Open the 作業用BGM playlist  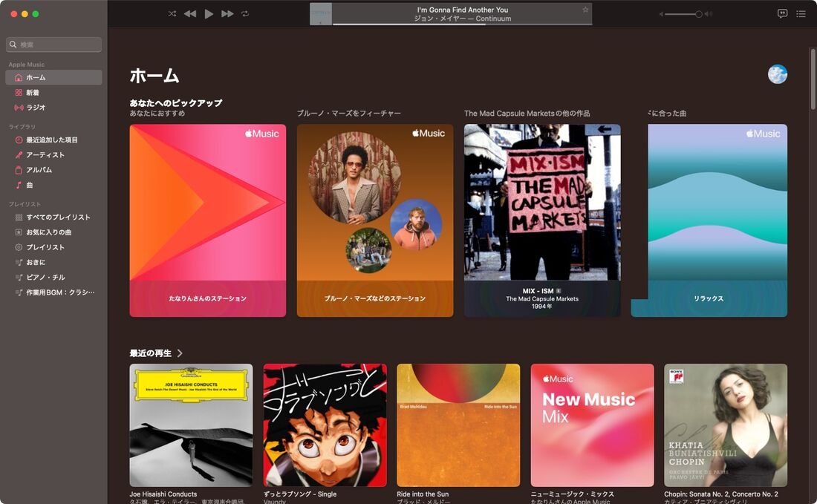[53, 292]
